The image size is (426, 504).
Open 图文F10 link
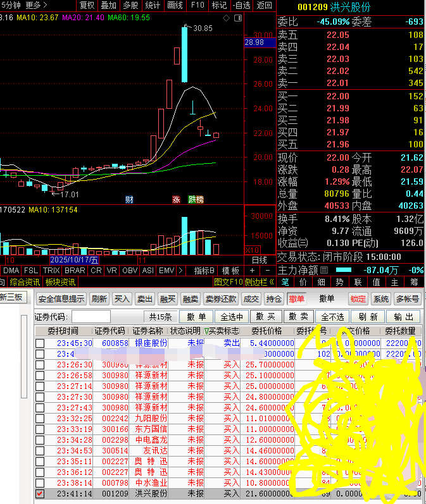pyautogui.click(x=228, y=282)
